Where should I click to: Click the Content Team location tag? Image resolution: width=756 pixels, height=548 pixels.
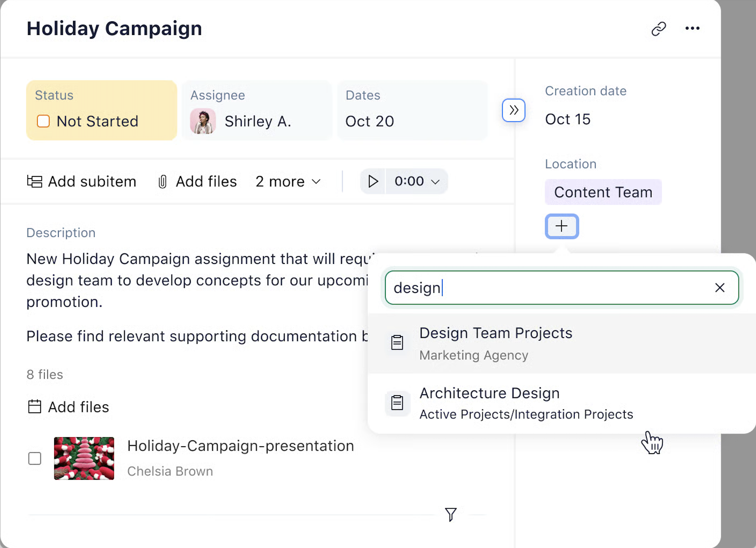(x=603, y=192)
